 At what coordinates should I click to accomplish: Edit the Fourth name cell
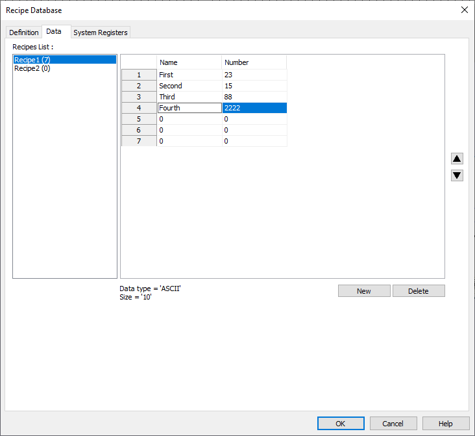[x=189, y=108]
